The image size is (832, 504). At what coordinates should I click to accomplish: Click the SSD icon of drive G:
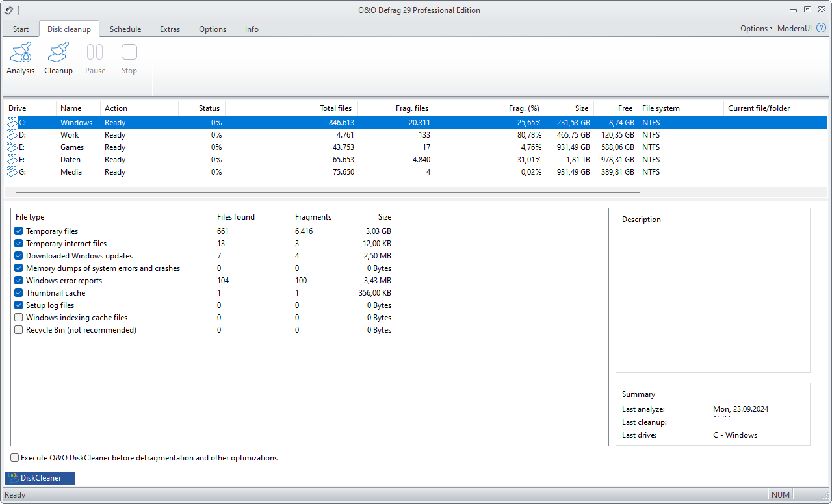(x=12, y=171)
